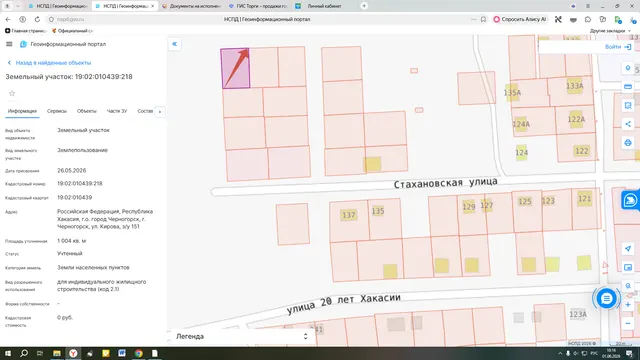The width and height of the screenshot is (640, 360).
Task: Switch to Документы на исполнении browser tab
Action: 191,6
